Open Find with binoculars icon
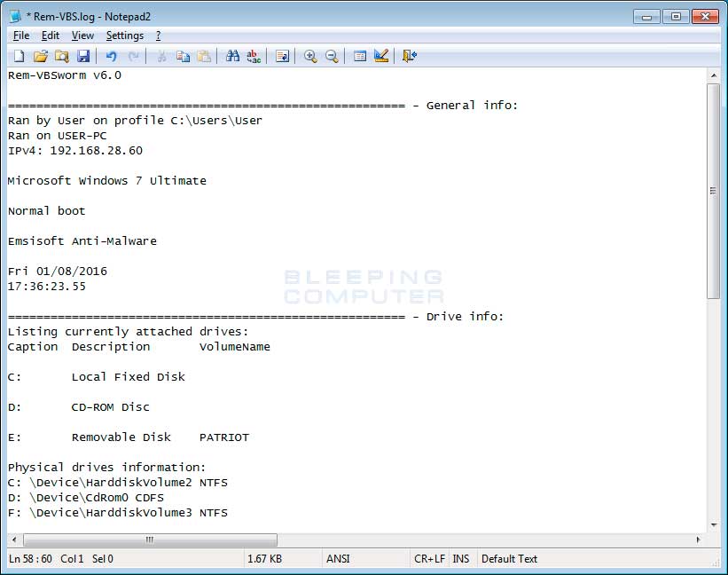The height and width of the screenshot is (575, 728). pyautogui.click(x=232, y=56)
